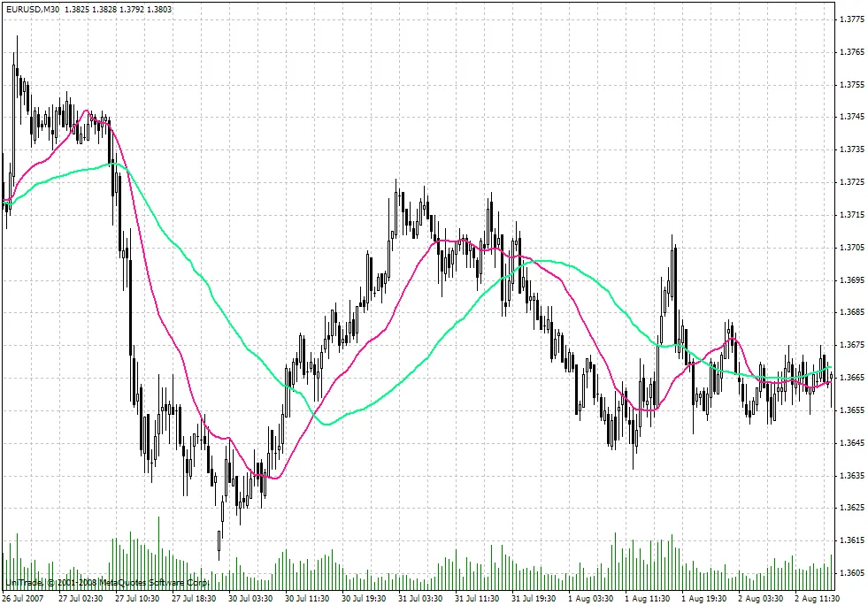Select the 1.3745 price scale value
The width and height of the screenshot is (868, 605).
(851, 118)
